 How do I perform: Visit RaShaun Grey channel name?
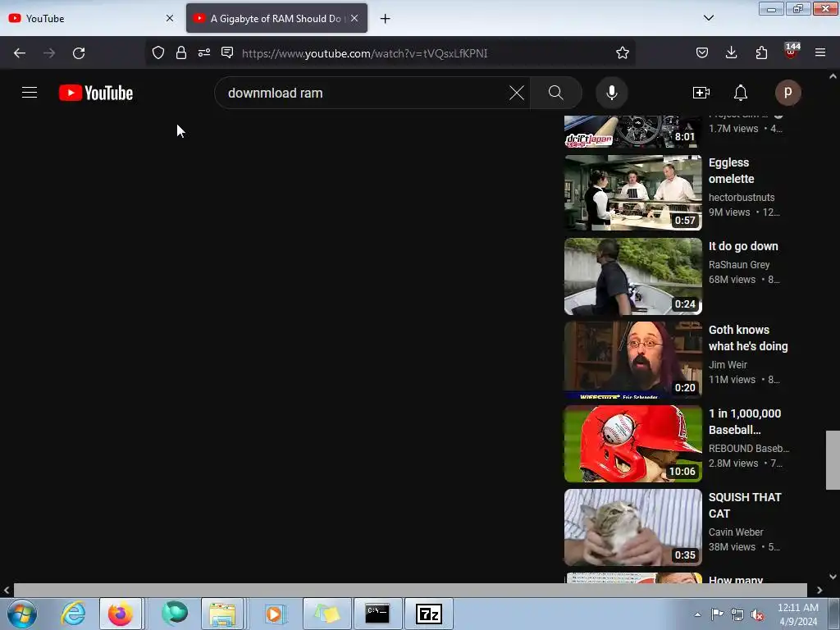point(739,265)
